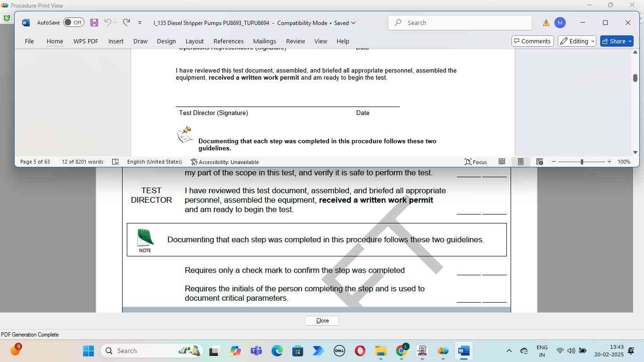The image size is (644, 362).
Task: Enable Focus mode in status bar
Action: 476,162
